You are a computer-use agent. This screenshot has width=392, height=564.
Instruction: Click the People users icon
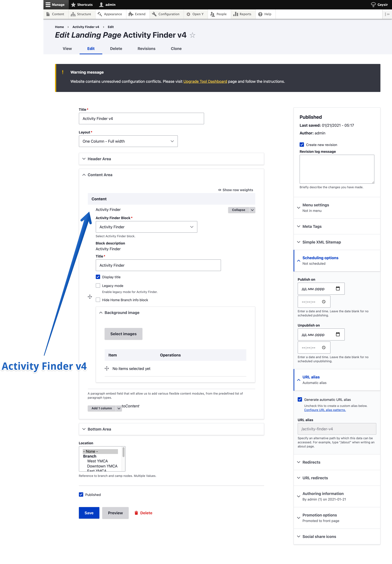(x=212, y=14)
